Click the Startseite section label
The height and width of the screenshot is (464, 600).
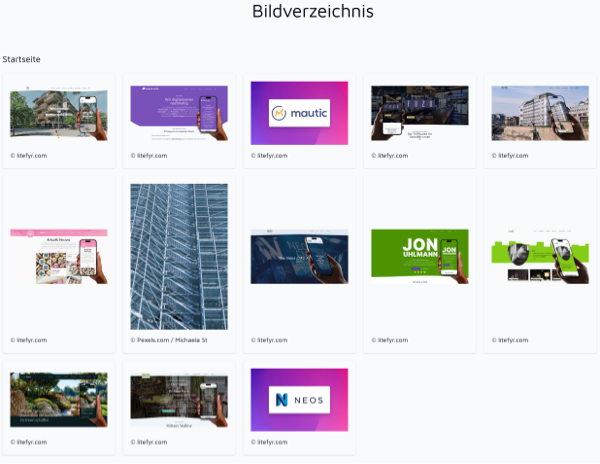pos(21,60)
